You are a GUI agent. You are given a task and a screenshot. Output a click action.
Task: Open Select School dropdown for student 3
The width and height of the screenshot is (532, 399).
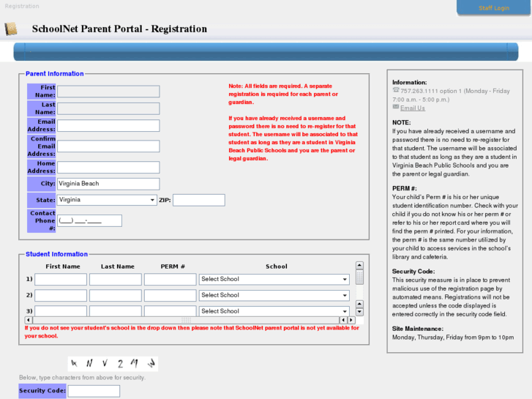coord(274,311)
